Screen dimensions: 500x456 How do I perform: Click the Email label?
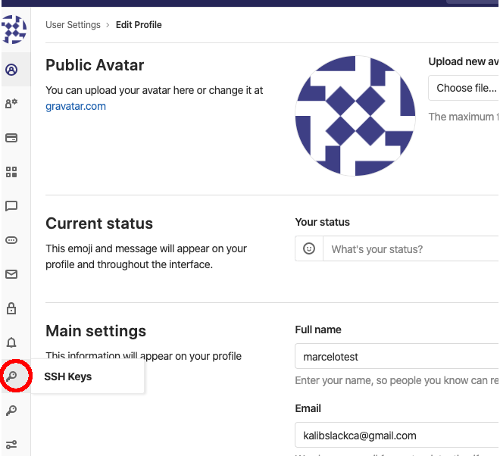point(308,408)
